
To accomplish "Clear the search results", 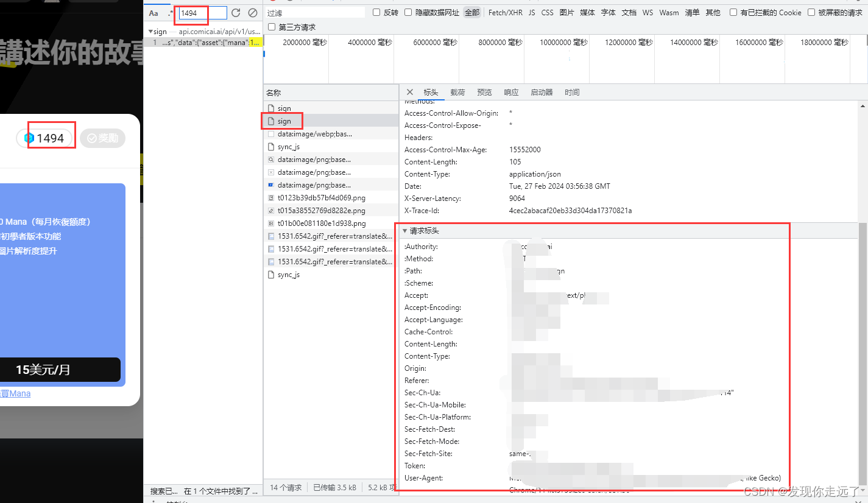I will point(253,13).
